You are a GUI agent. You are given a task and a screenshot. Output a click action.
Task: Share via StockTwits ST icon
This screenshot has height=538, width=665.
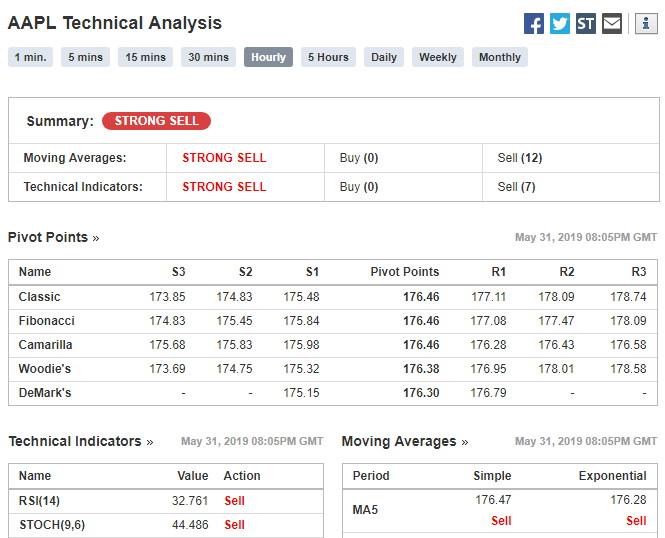pyautogui.click(x=586, y=23)
